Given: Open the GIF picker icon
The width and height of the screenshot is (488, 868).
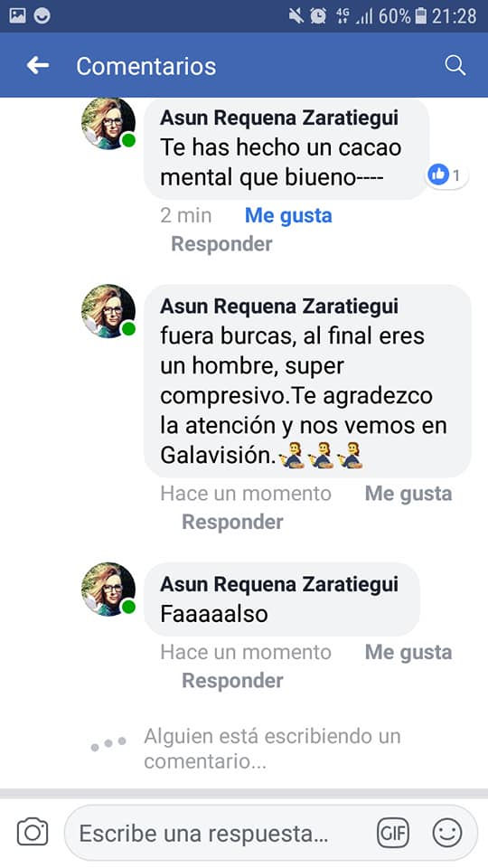Looking at the screenshot, I should click(393, 833).
